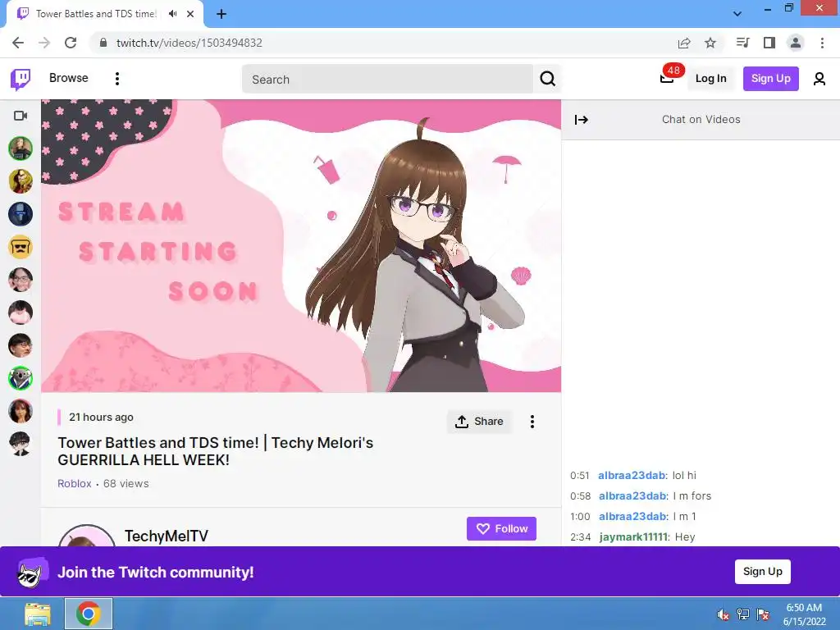Image resolution: width=840 pixels, height=630 pixels.
Task: Open the sidebar avatar with the pink mask
Action: click(21, 313)
